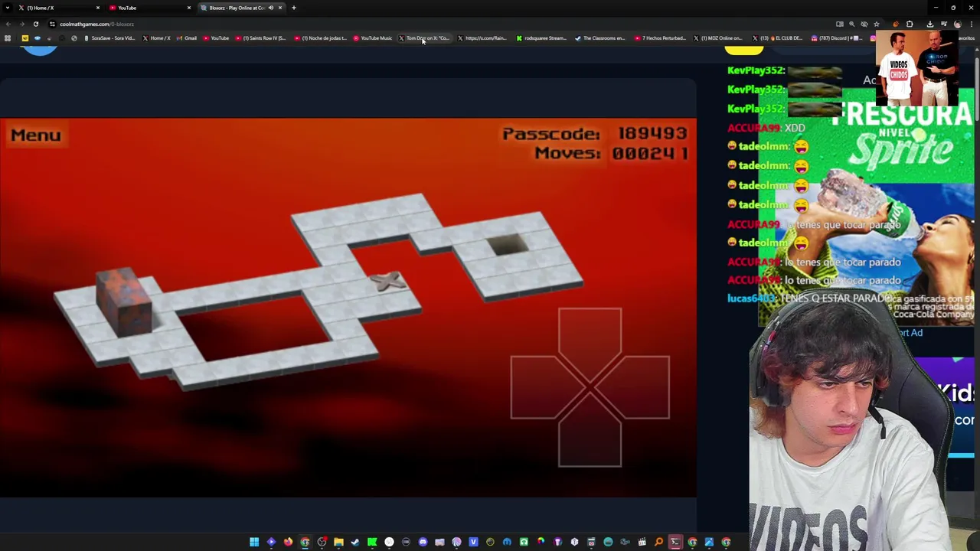Click the Sprite advertisement banner
This screenshot has width=980, height=551.
pos(866,207)
